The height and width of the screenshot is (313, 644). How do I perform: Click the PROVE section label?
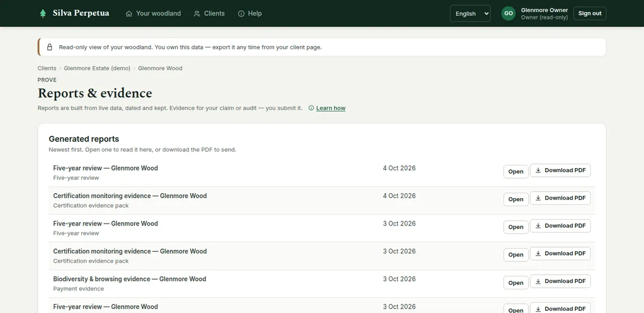point(47,80)
